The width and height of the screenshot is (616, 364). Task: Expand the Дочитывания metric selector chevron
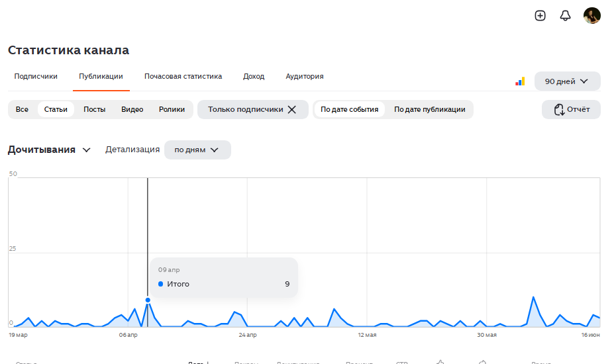pyautogui.click(x=86, y=150)
